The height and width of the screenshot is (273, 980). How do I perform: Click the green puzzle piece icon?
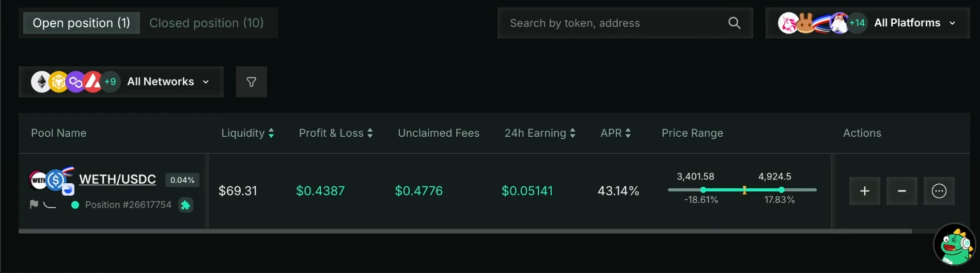coord(185,205)
